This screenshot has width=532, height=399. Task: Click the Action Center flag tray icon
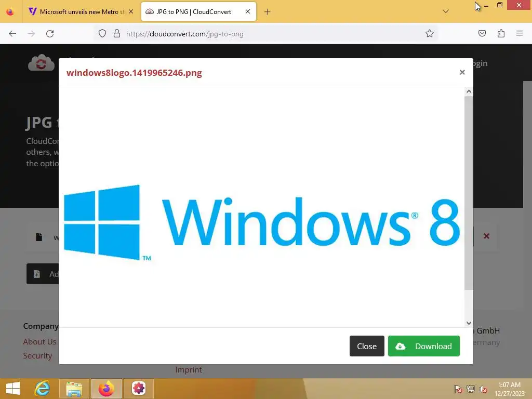[x=458, y=389]
